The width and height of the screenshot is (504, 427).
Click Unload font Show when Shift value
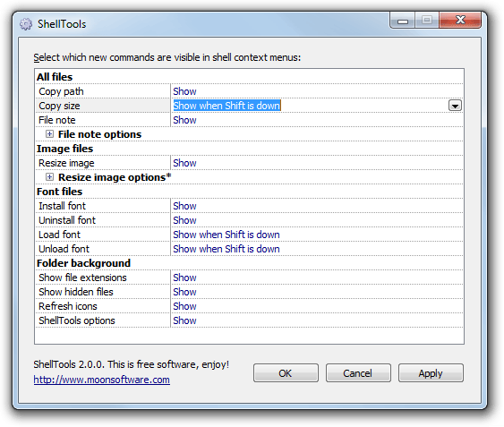point(226,249)
